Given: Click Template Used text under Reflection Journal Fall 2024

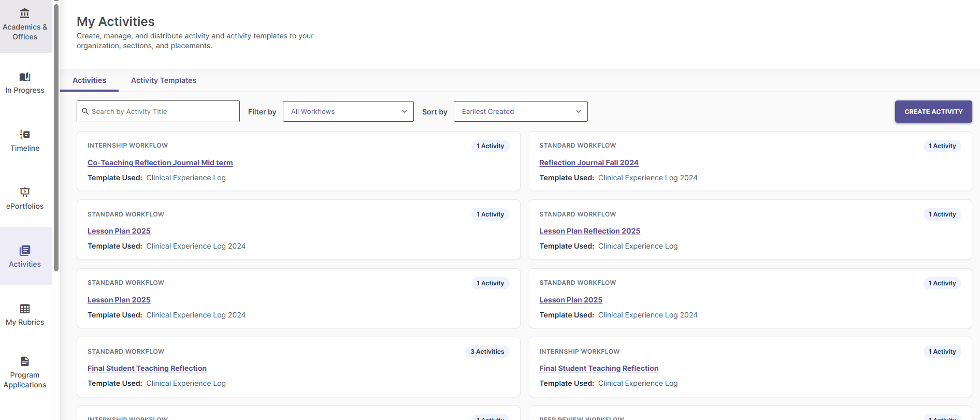Looking at the screenshot, I should pyautogui.click(x=618, y=178).
